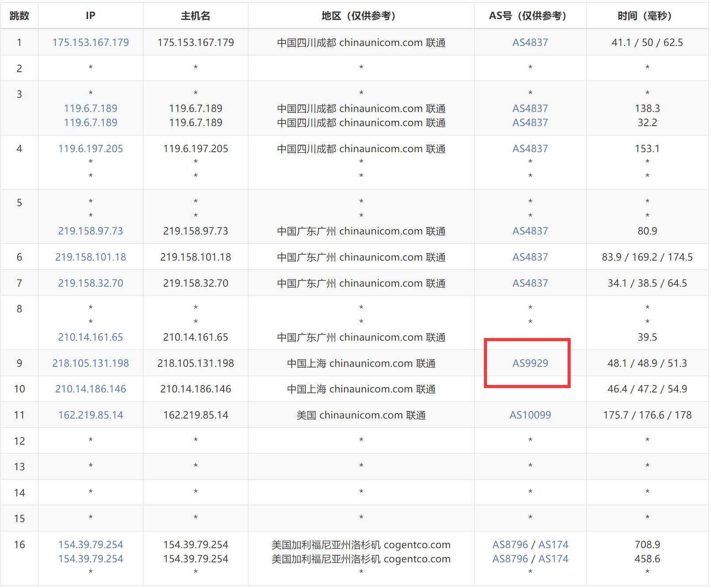Select the IP column header
Screen dimensions: 711x588
pos(90,16)
